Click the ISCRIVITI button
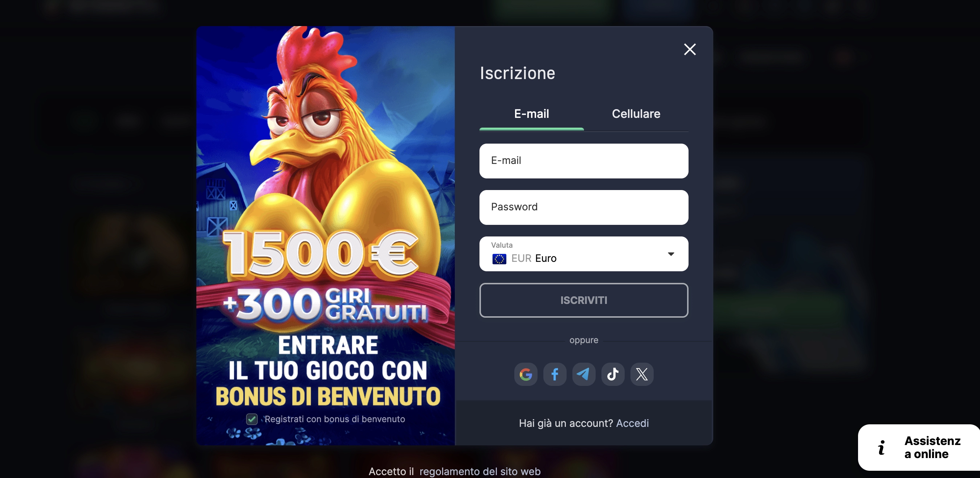This screenshot has width=980, height=478. [x=584, y=300]
